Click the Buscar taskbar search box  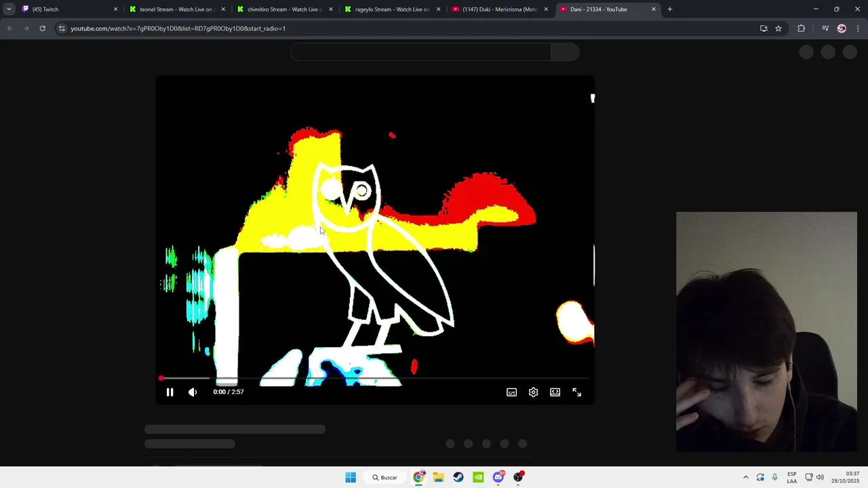pos(384,477)
